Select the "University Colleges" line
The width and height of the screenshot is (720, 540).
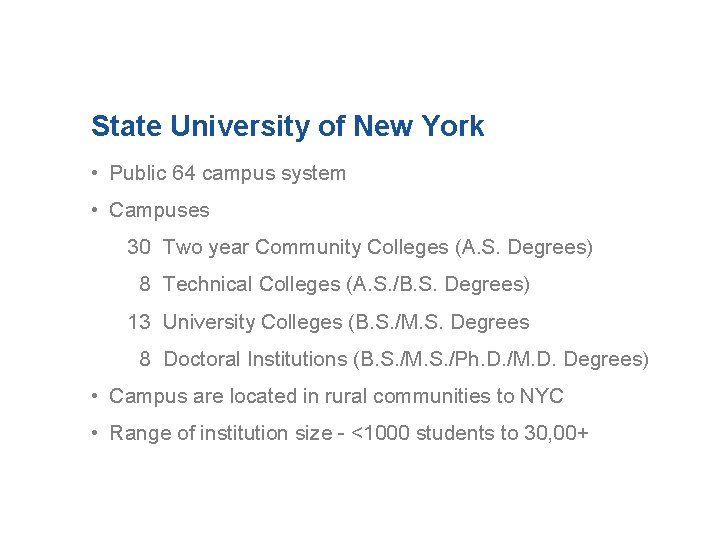pos(252,322)
